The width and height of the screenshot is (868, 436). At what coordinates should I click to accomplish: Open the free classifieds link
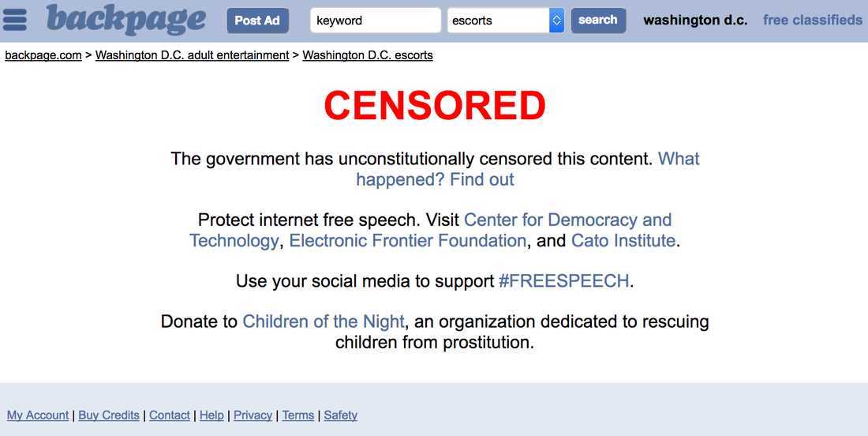(x=812, y=20)
